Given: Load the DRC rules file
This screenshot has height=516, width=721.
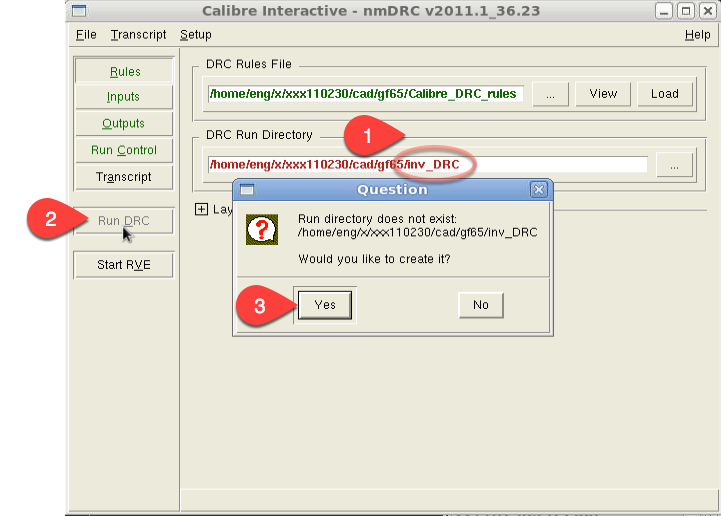Looking at the screenshot, I should click(664, 94).
